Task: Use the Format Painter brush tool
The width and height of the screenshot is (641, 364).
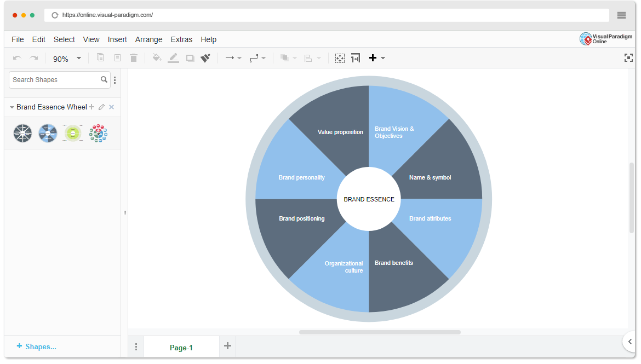Action: coord(205,57)
